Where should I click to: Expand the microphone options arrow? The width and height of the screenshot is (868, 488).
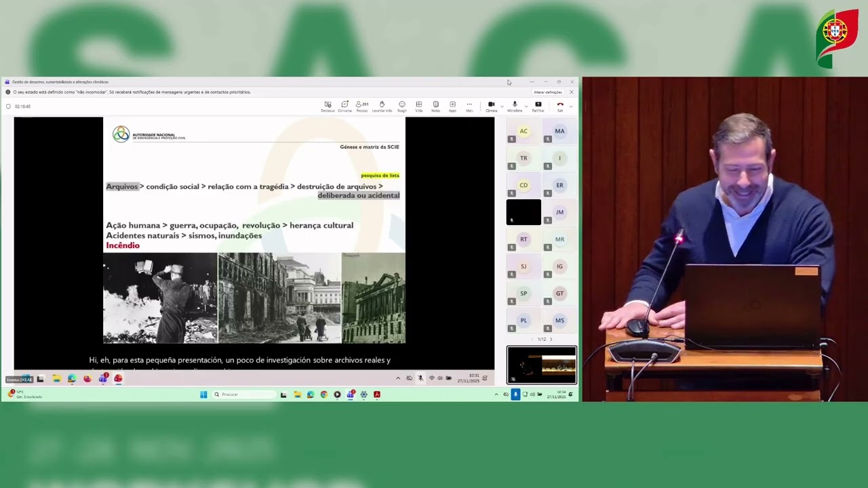pyautogui.click(x=526, y=106)
